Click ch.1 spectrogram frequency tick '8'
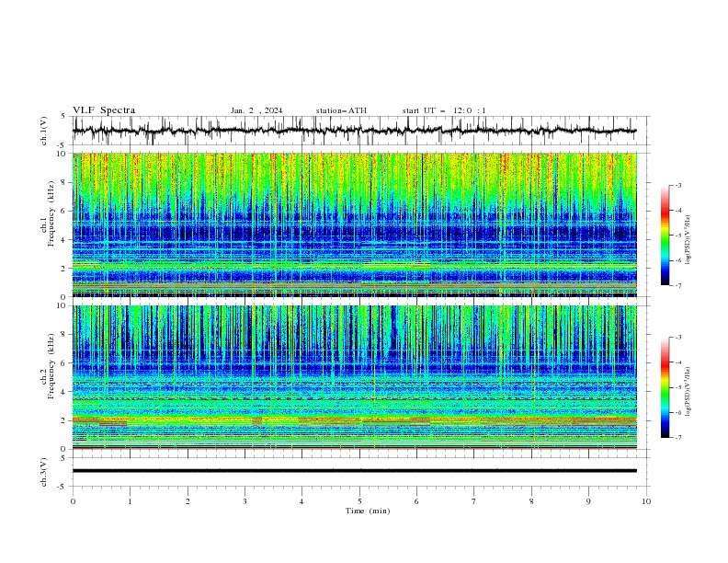This screenshot has height=563, width=728. click(65, 182)
